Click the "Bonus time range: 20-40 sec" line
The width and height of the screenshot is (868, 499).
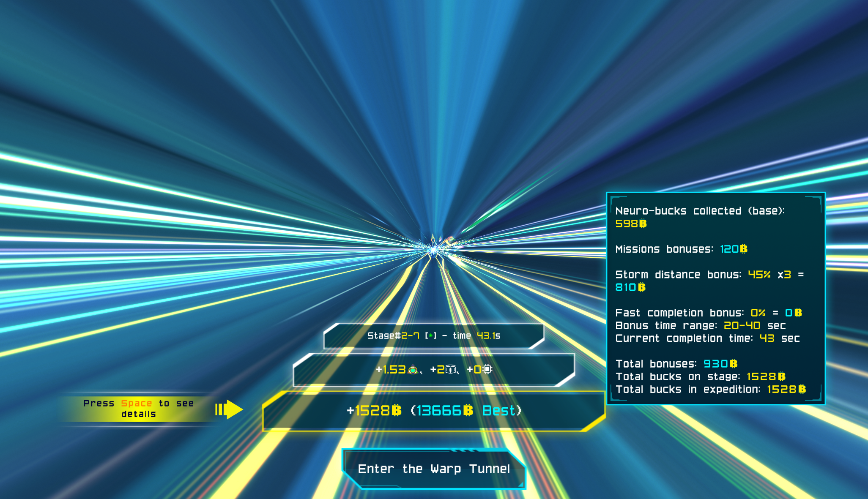(x=701, y=326)
